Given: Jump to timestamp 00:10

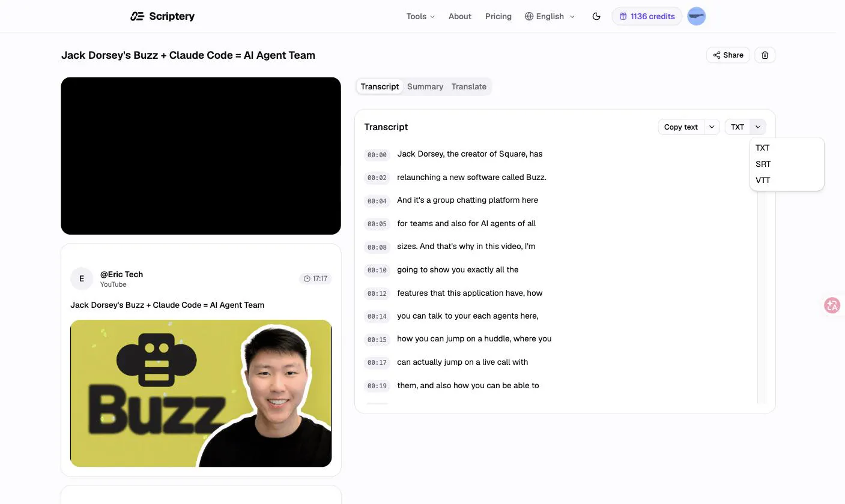Looking at the screenshot, I should [x=377, y=270].
